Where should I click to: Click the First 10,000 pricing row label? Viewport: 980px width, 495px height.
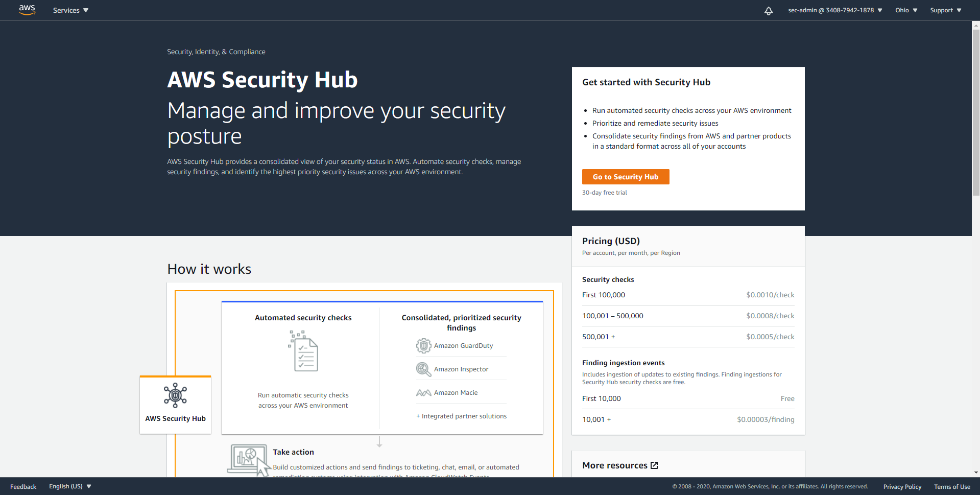point(602,398)
